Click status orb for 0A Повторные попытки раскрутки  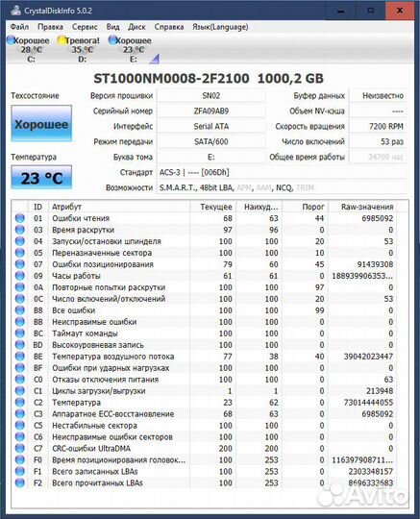coord(20,287)
